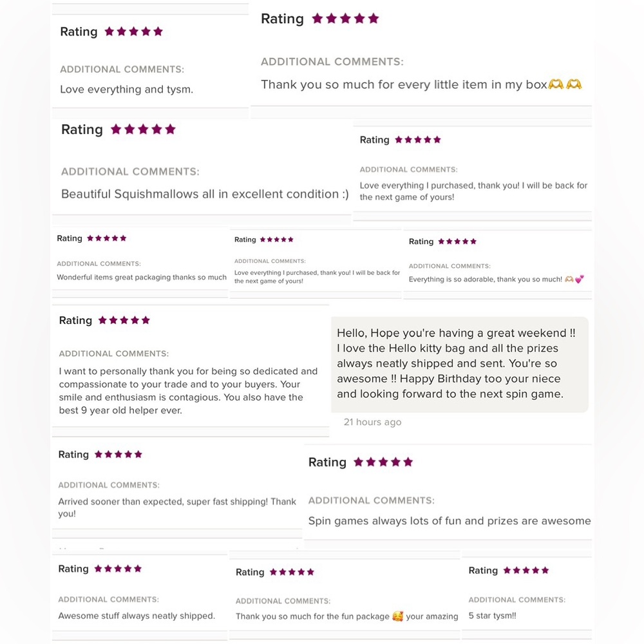
Task: Click the stars above "Arrived sooner than expected"
Action: (x=118, y=455)
